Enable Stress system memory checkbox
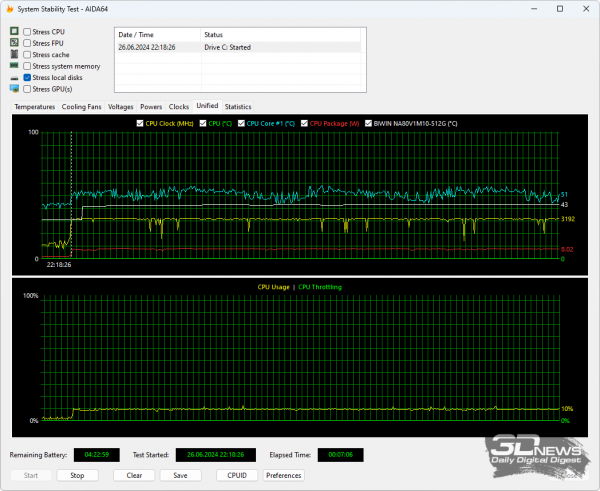Screen dimensions: 600x491 tap(27, 66)
